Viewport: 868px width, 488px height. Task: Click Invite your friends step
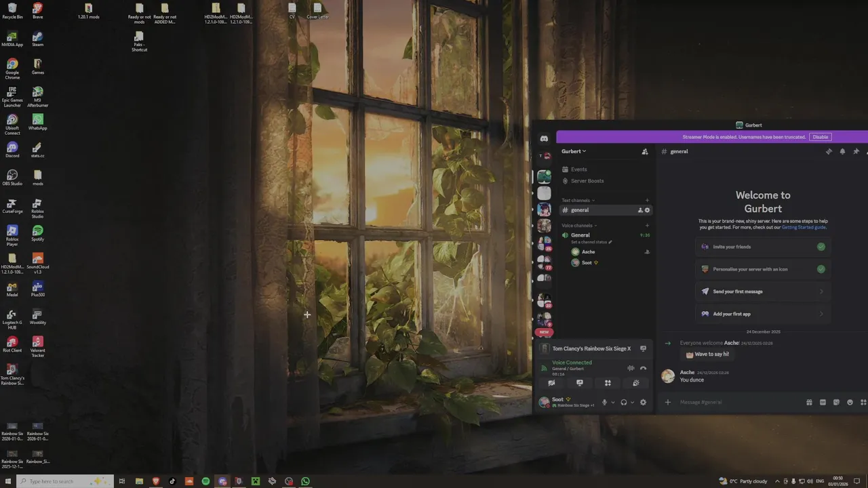[763, 247]
